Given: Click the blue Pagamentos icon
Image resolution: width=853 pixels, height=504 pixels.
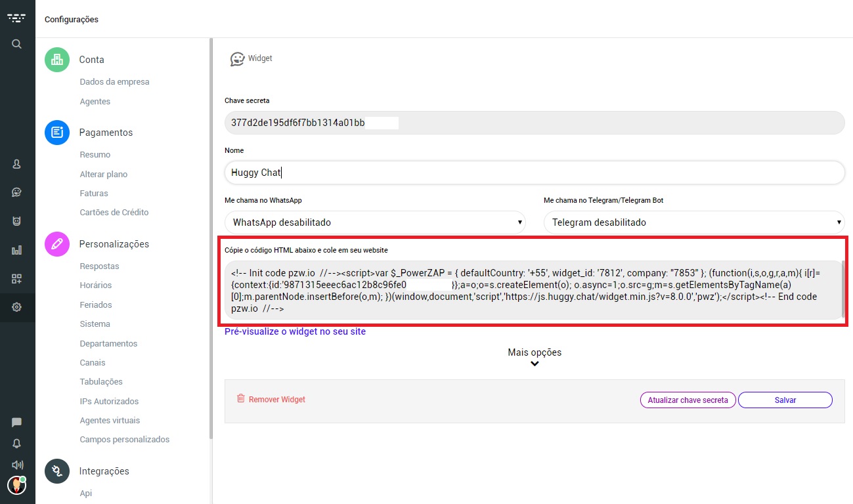Looking at the screenshot, I should coord(57,133).
